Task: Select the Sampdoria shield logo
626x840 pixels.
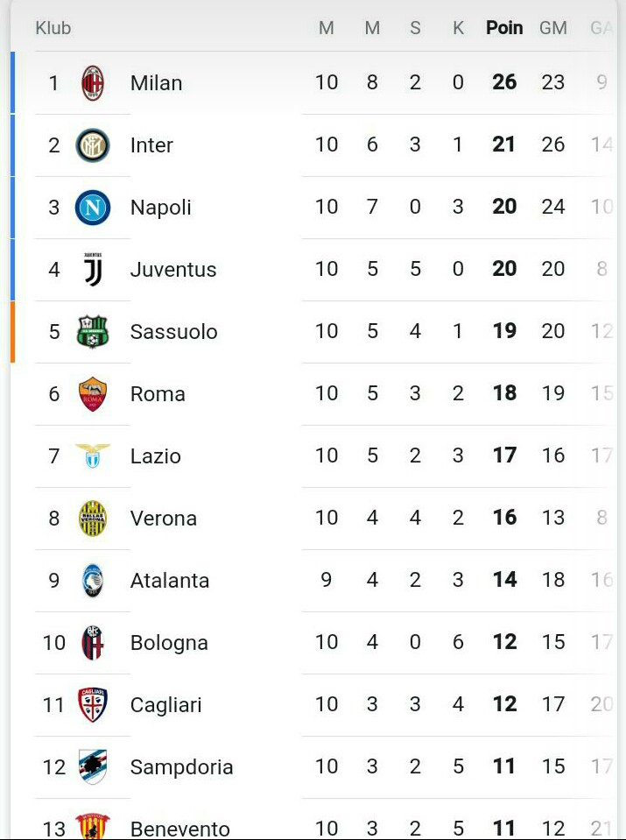Action: [93, 766]
